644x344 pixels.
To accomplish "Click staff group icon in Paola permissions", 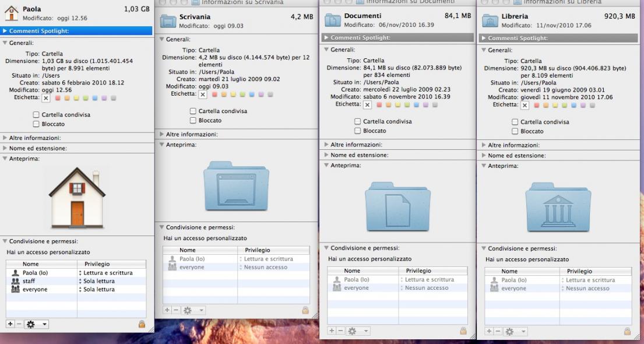I will (15, 281).
